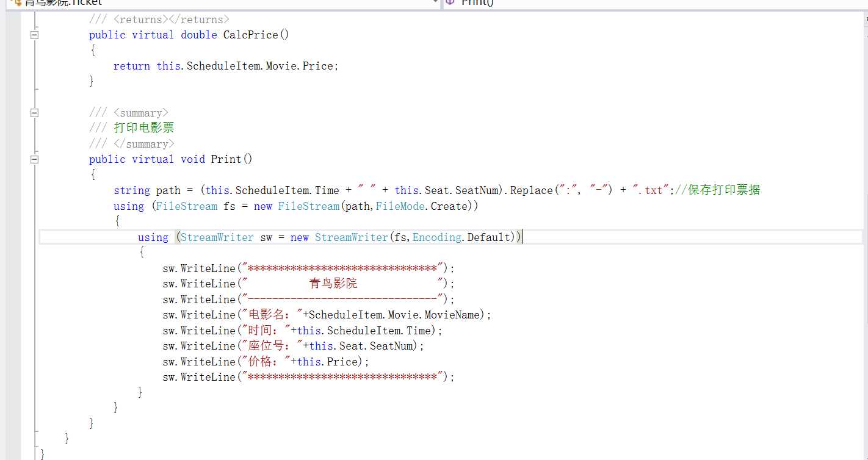The image size is (868, 460).
Task: Click "Time" in the 时间 WriteLine
Action: 418,331
